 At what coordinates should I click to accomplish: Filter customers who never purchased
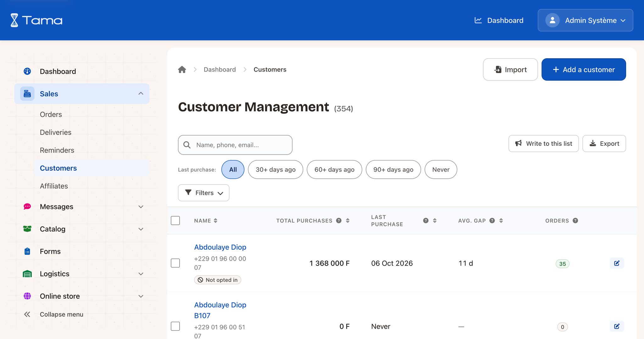(x=441, y=170)
